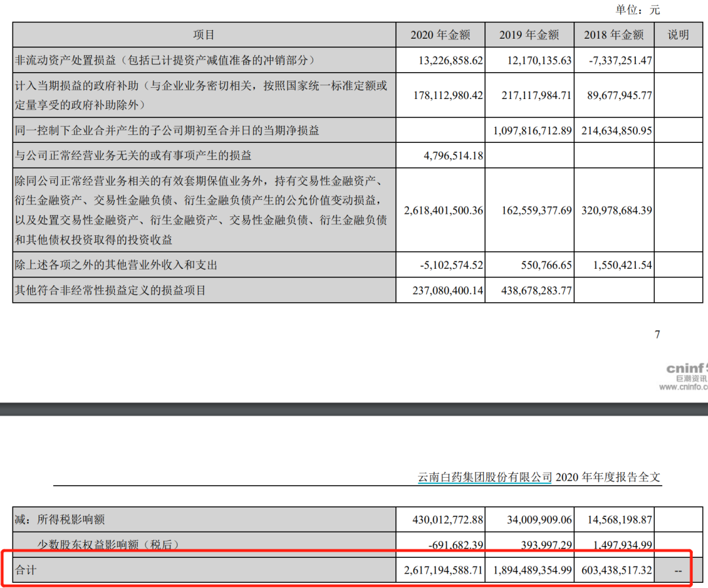Select the 2019 年金额 column header
Viewport: 708px width, 588px height.
[529, 35]
